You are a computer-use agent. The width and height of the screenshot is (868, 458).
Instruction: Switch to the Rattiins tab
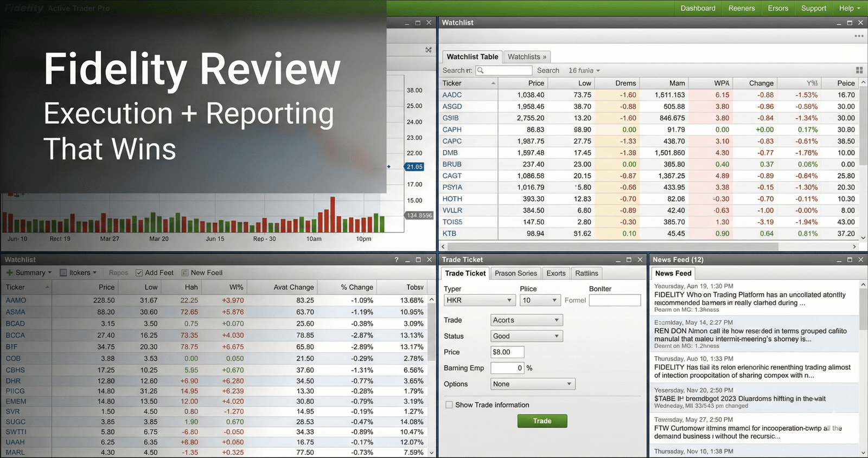click(x=586, y=273)
